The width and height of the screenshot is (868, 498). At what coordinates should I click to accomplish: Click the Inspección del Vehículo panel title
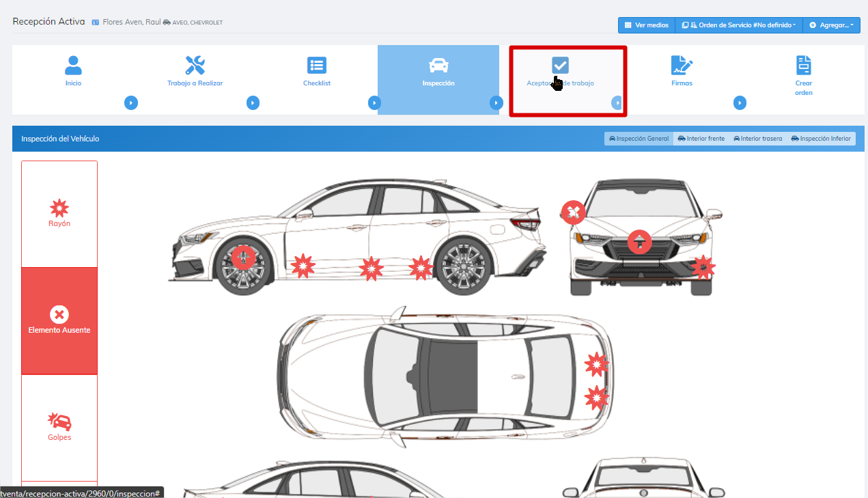coord(60,139)
